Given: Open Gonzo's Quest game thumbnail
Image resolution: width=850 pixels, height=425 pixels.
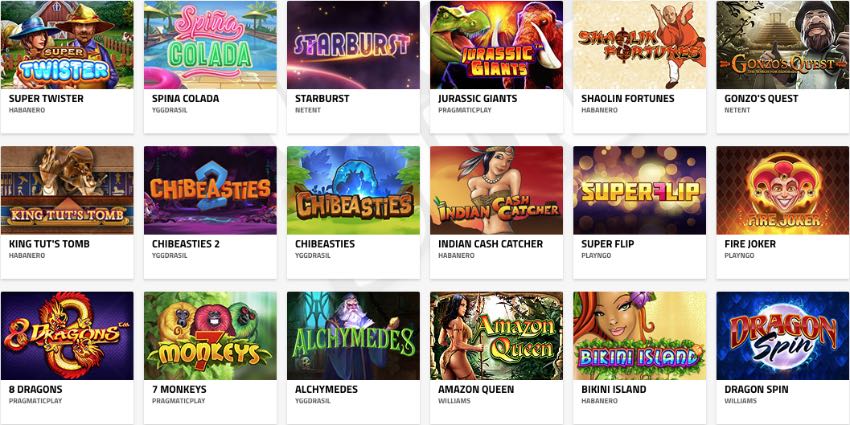Looking at the screenshot, I should 783,44.
